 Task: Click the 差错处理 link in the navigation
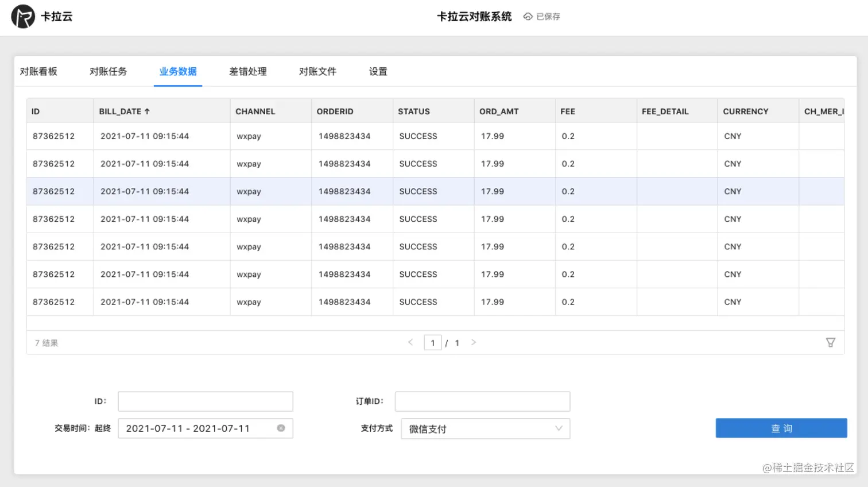click(248, 71)
